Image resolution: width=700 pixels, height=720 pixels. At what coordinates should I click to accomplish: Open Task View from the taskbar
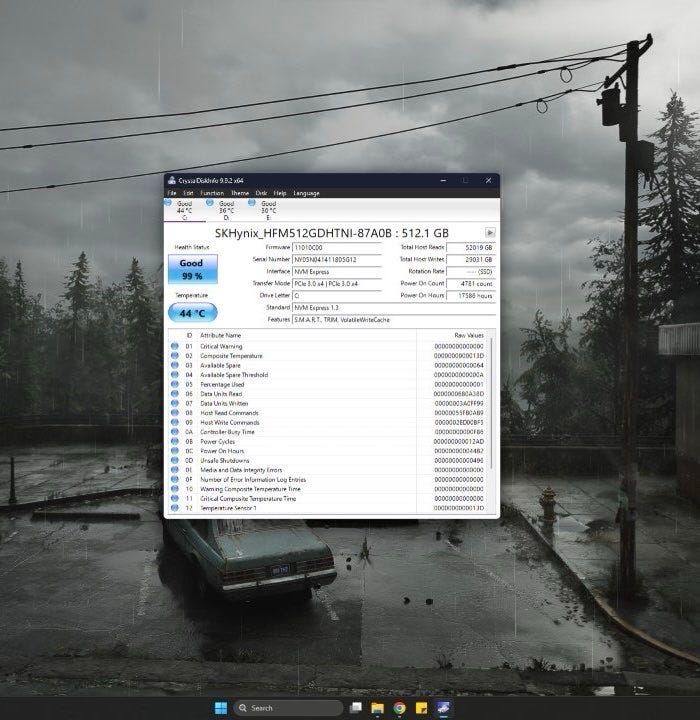pyautogui.click(x=356, y=708)
